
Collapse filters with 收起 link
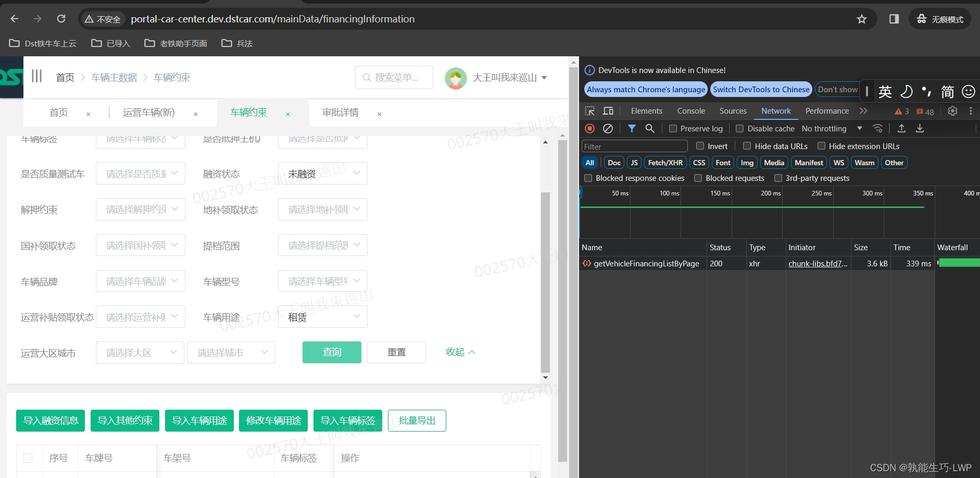pos(461,352)
